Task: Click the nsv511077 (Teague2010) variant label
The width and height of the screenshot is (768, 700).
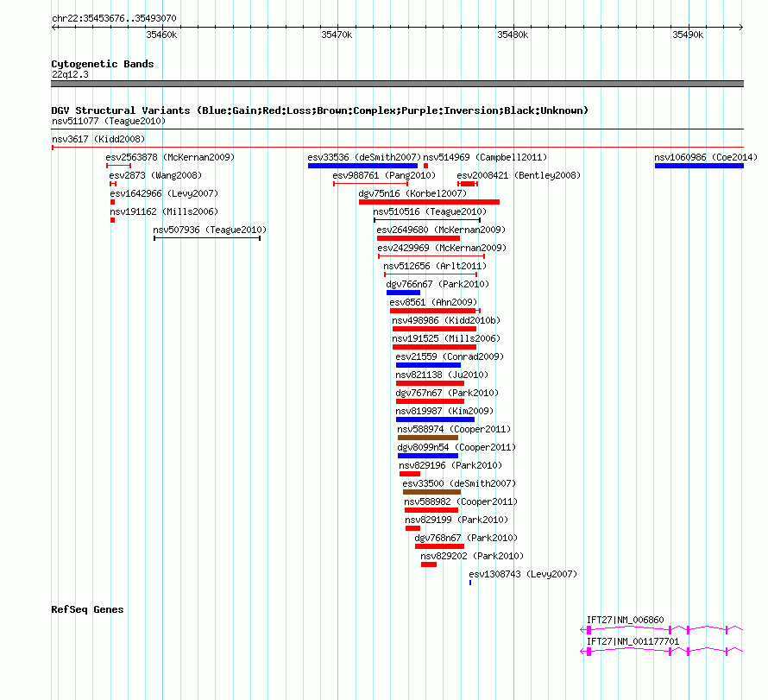Action: point(109,121)
